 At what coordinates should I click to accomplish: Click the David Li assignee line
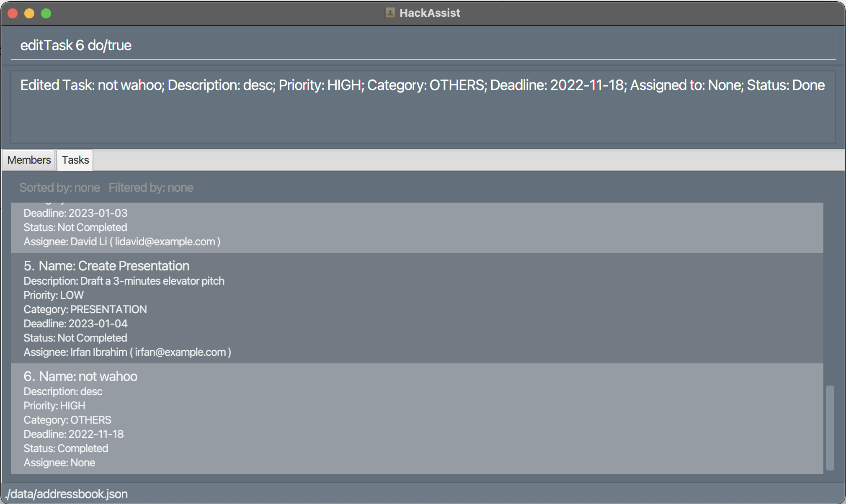coord(122,242)
